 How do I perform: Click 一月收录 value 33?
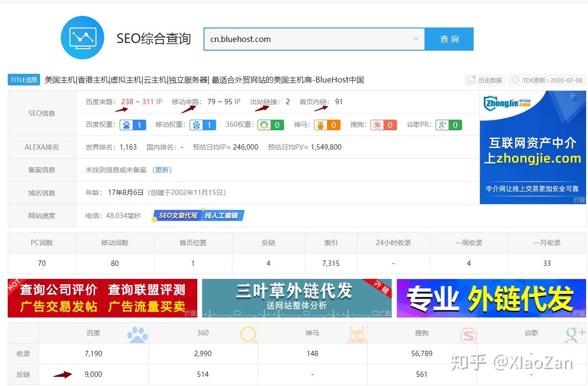tap(547, 263)
